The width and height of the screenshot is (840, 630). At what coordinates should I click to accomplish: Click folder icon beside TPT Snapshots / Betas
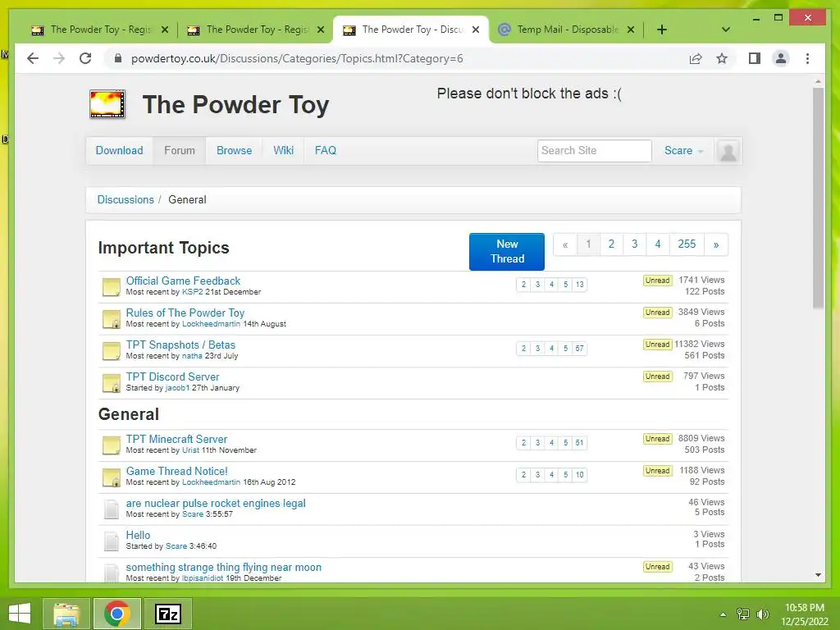click(x=112, y=351)
